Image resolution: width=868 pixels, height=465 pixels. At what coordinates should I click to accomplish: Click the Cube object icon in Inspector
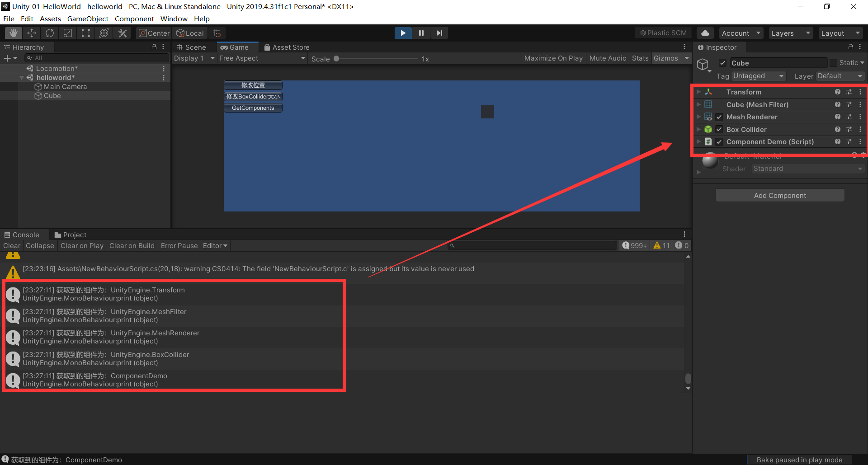(703, 65)
